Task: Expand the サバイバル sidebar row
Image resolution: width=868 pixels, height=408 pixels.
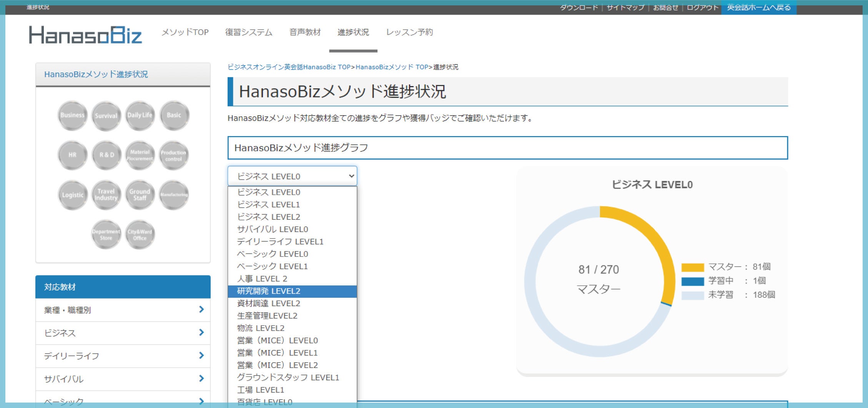Action: pos(123,379)
